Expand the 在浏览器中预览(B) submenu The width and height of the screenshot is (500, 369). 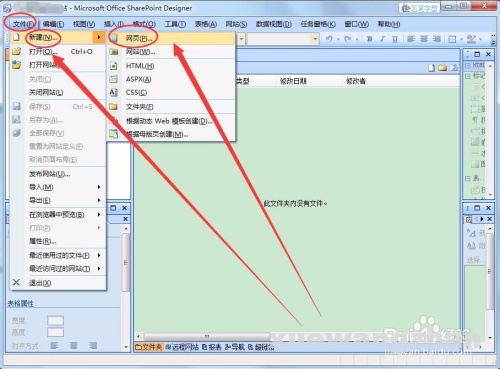tap(58, 215)
